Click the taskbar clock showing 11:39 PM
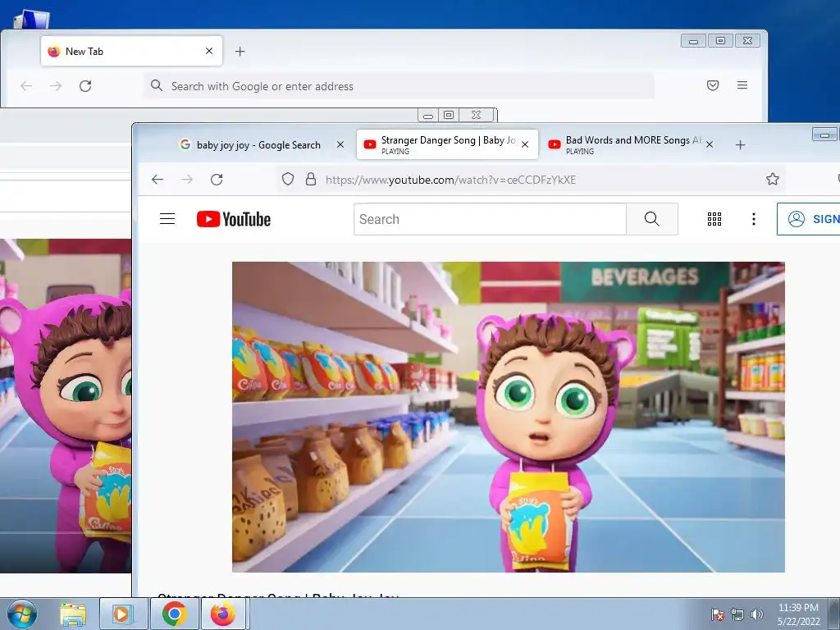 point(798,614)
